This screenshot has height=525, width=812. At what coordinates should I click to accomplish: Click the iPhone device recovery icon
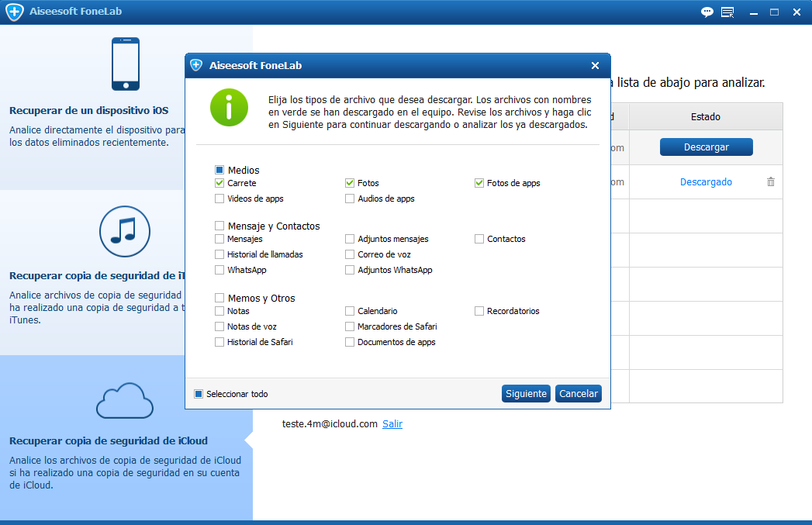click(126, 64)
